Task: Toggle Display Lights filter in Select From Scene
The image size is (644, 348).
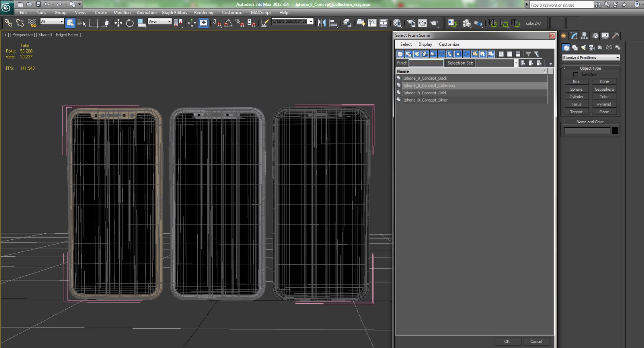Action: [x=417, y=54]
